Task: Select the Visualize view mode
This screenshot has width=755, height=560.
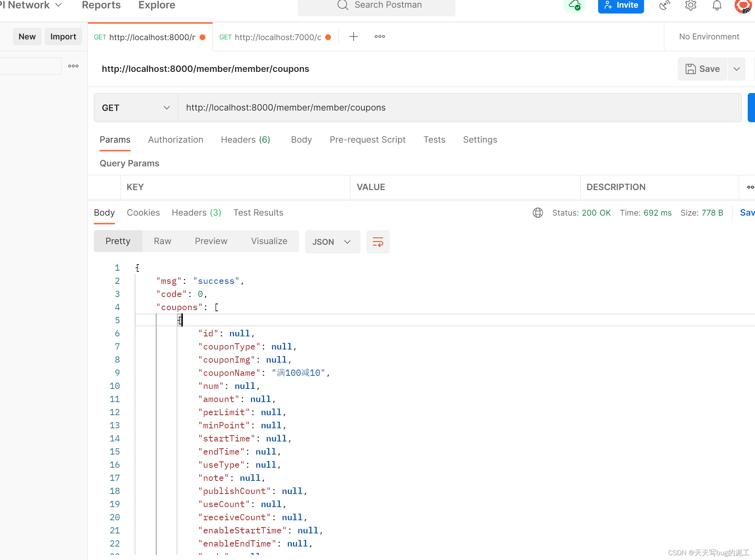Action: pyautogui.click(x=269, y=241)
